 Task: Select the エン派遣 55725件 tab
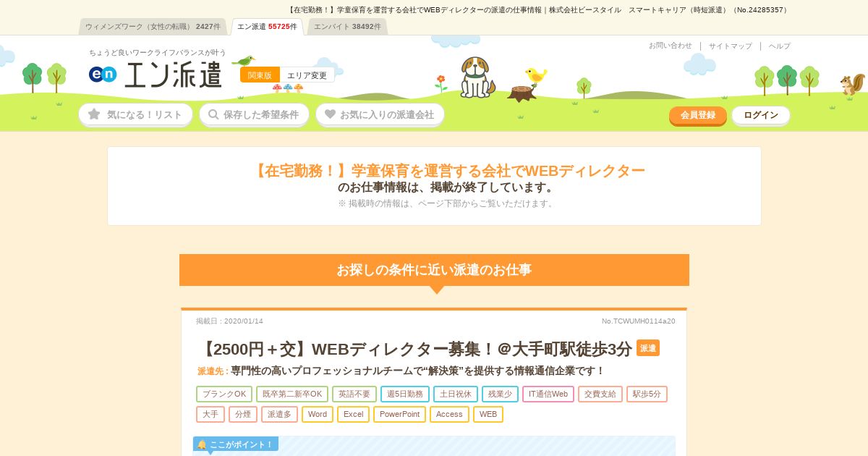pyautogui.click(x=267, y=27)
